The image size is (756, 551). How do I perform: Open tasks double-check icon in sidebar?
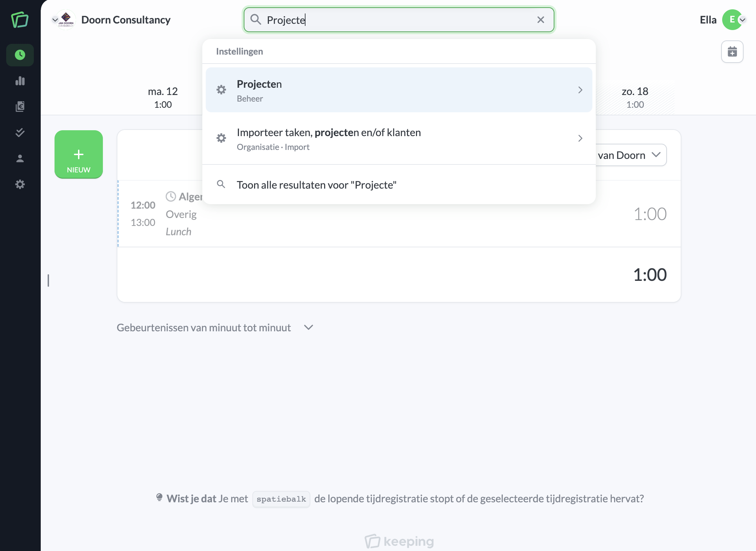click(x=20, y=132)
